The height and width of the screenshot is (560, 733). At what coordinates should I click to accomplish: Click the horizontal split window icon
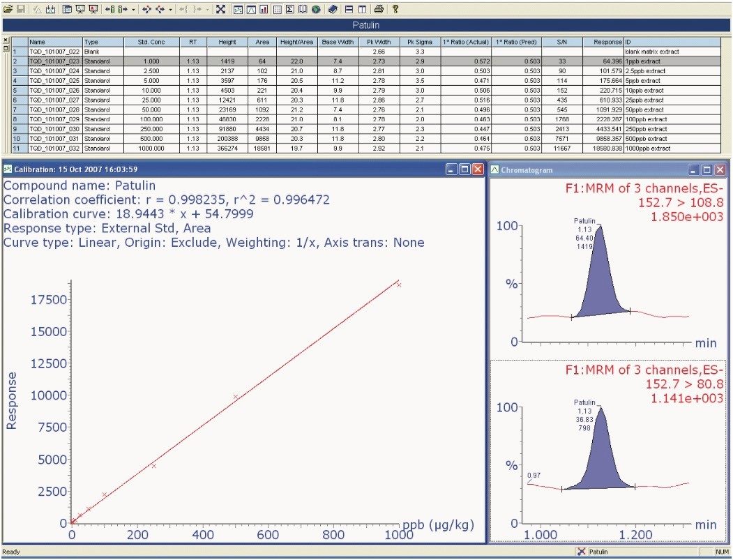pos(349,9)
